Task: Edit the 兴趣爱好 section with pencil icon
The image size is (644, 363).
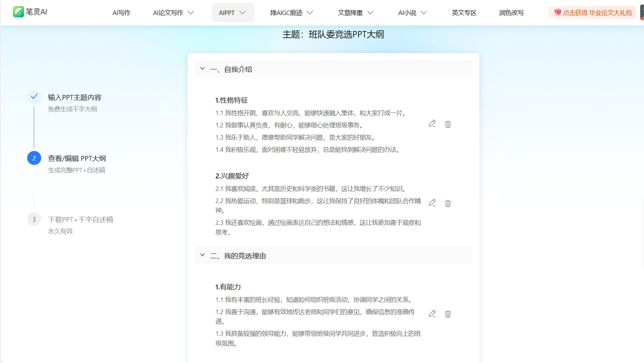Action: (432, 203)
